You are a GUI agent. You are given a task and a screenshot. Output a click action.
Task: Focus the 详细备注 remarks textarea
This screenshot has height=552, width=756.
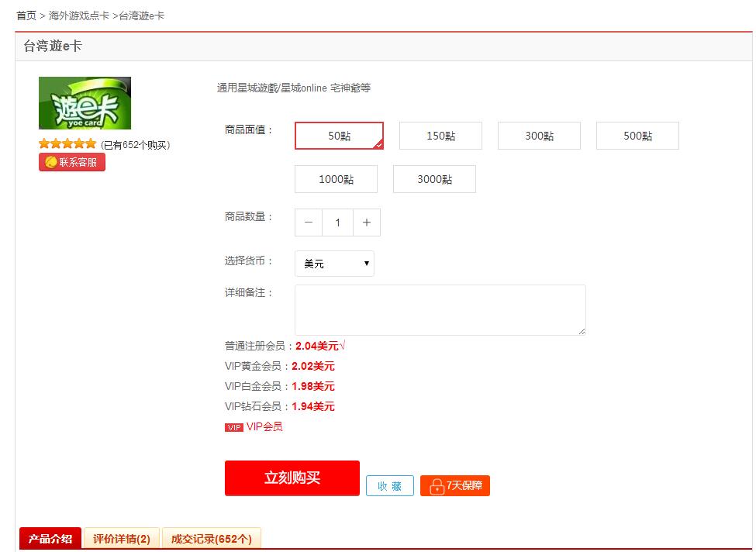[440, 309]
